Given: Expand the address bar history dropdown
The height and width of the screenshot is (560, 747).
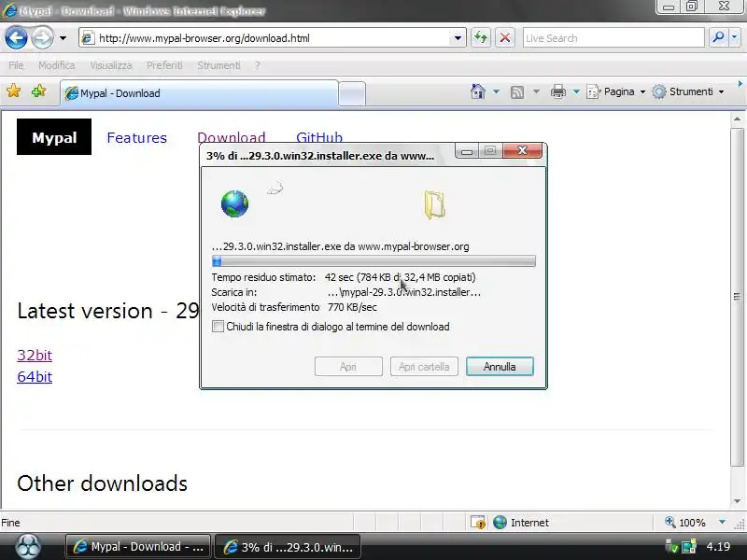Looking at the screenshot, I should tap(458, 38).
